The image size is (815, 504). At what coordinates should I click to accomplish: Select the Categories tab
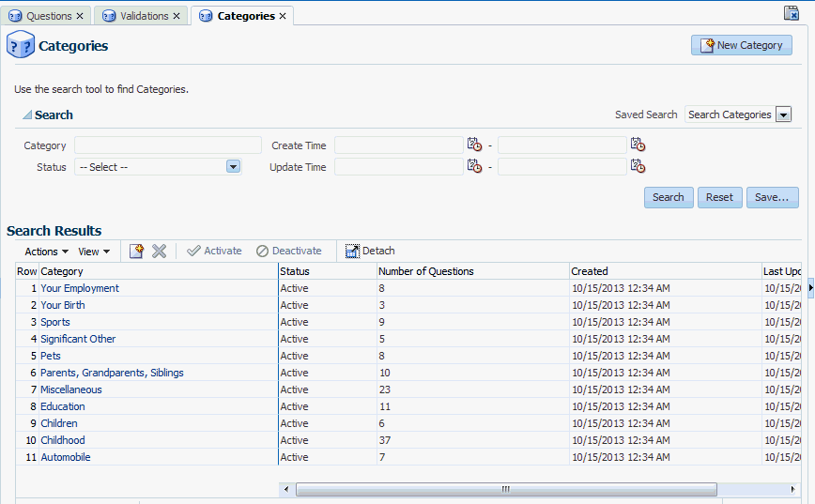[x=246, y=16]
